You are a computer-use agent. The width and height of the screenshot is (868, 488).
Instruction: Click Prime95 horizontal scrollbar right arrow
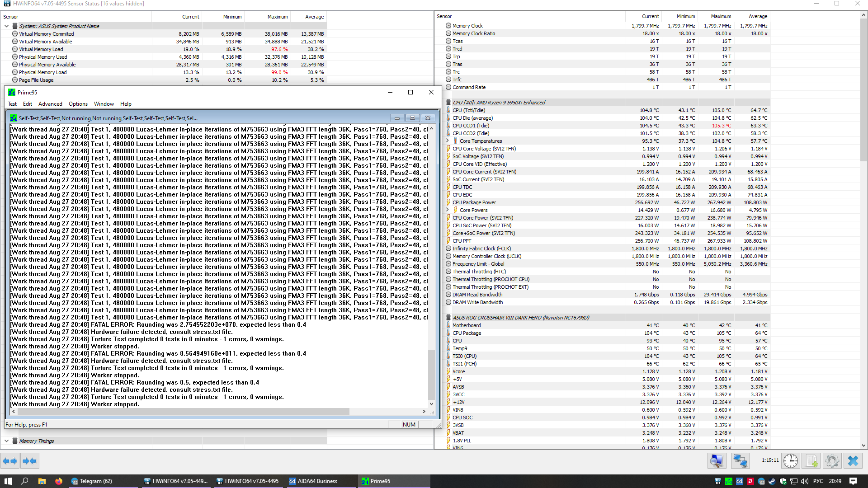pyautogui.click(x=424, y=412)
